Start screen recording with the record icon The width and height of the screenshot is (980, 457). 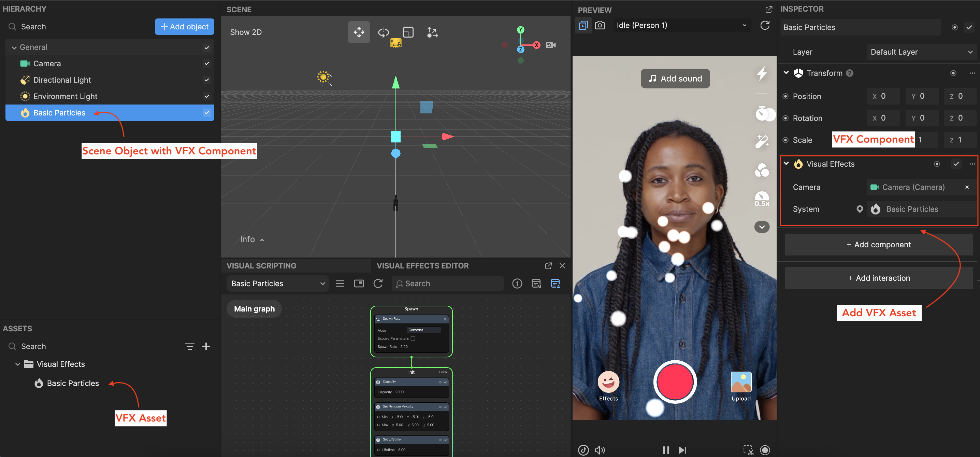click(x=765, y=450)
